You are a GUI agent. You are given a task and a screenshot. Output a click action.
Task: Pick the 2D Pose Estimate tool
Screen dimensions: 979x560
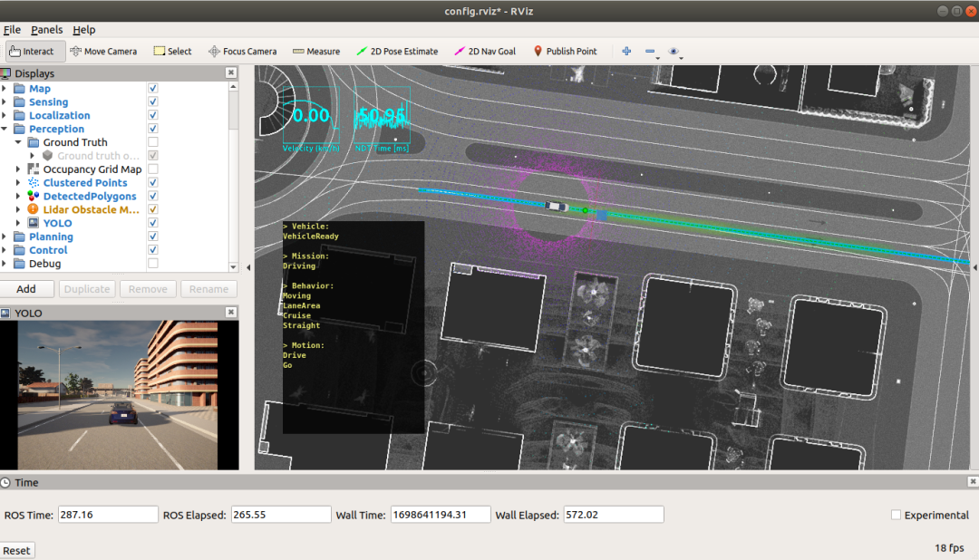[x=397, y=52]
